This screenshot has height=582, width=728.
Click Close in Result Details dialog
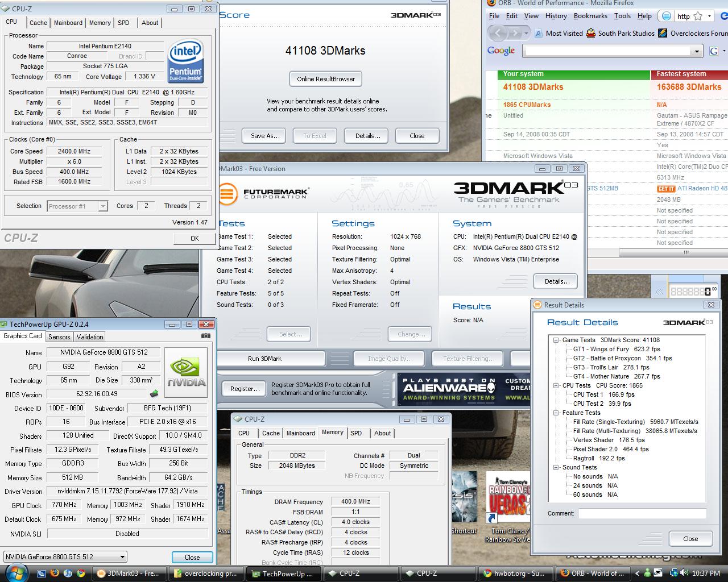[690, 539]
